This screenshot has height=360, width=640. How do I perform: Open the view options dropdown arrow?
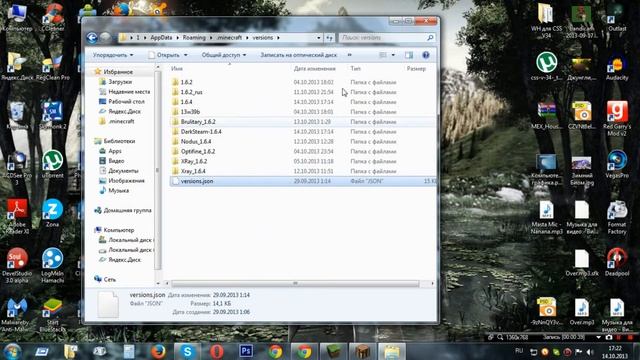pos(393,55)
